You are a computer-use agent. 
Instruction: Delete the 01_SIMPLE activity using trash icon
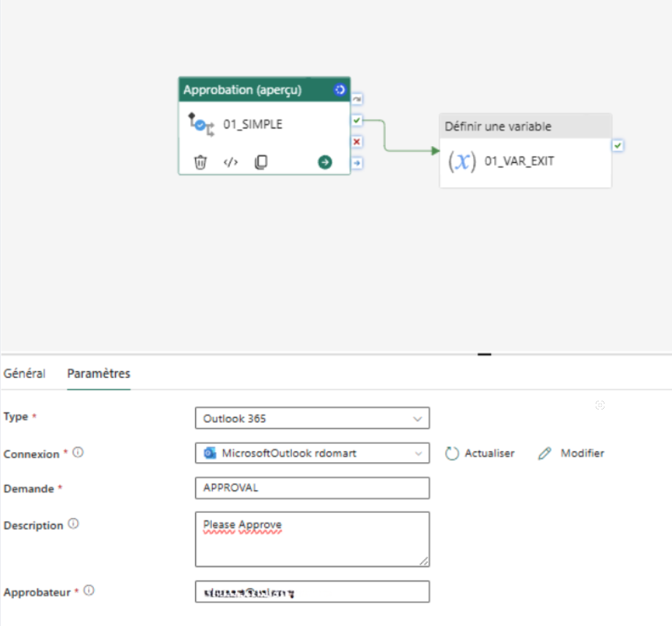(x=200, y=162)
